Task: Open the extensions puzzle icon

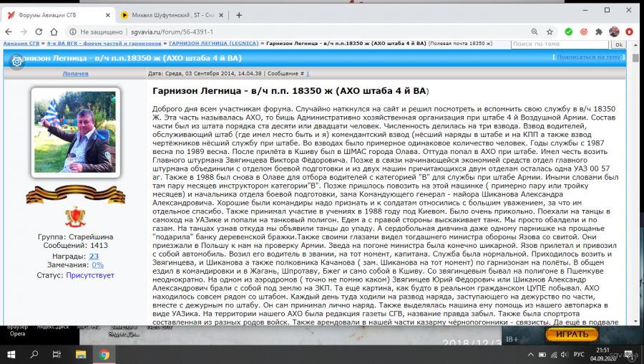Action: 599,32
